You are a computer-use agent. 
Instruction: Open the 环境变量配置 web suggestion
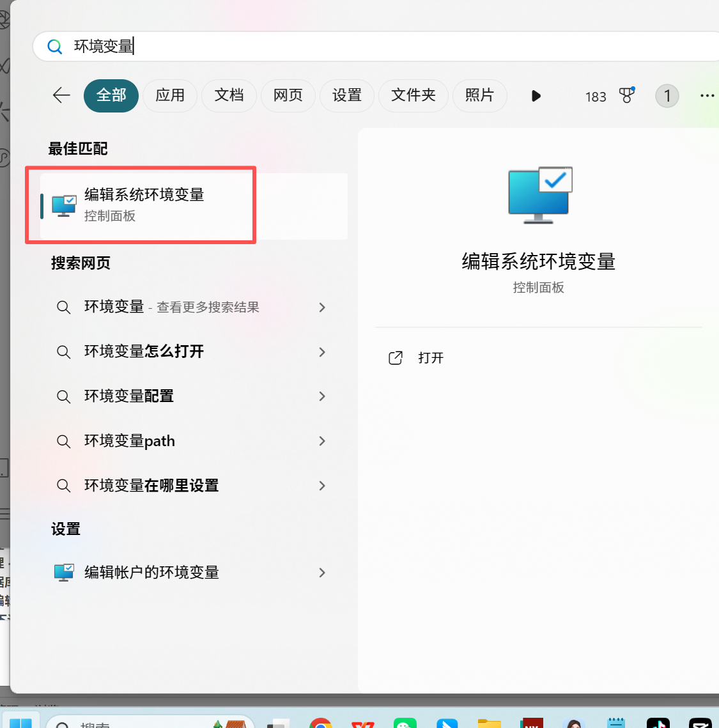pos(129,396)
